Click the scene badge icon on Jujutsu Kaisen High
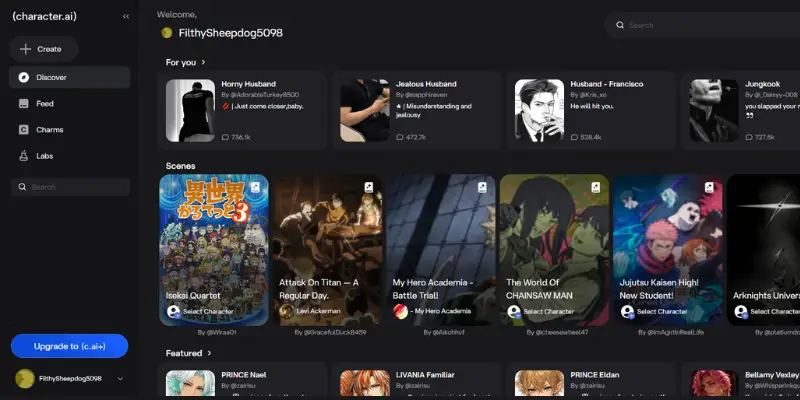This screenshot has width=800, height=400. (709, 188)
